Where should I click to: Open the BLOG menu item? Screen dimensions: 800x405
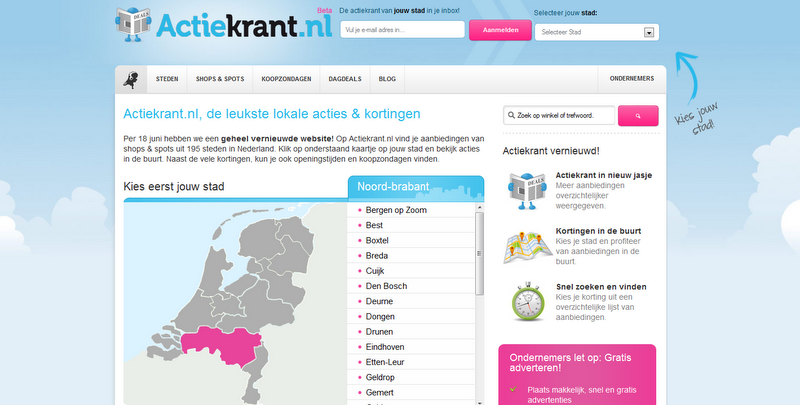pyautogui.click(x=387, y=79)
